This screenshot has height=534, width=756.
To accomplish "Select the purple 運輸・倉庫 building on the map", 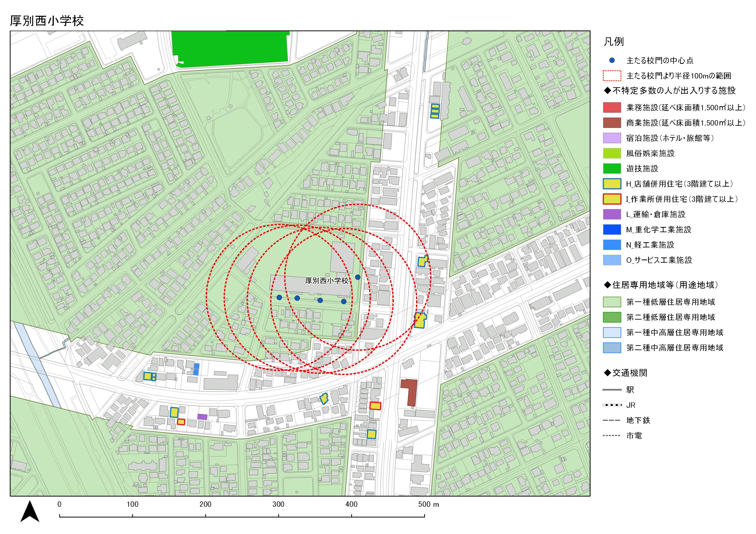I will tap(202, 417).
